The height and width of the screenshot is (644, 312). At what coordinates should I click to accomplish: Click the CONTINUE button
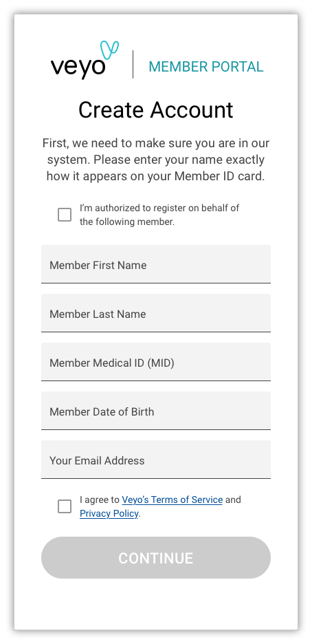point(156,558)
